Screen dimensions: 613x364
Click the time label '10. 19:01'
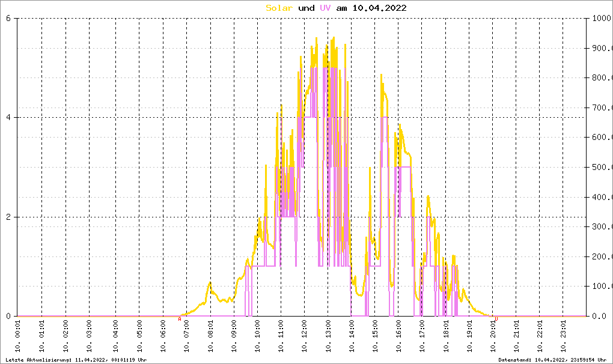click(469, 336)
